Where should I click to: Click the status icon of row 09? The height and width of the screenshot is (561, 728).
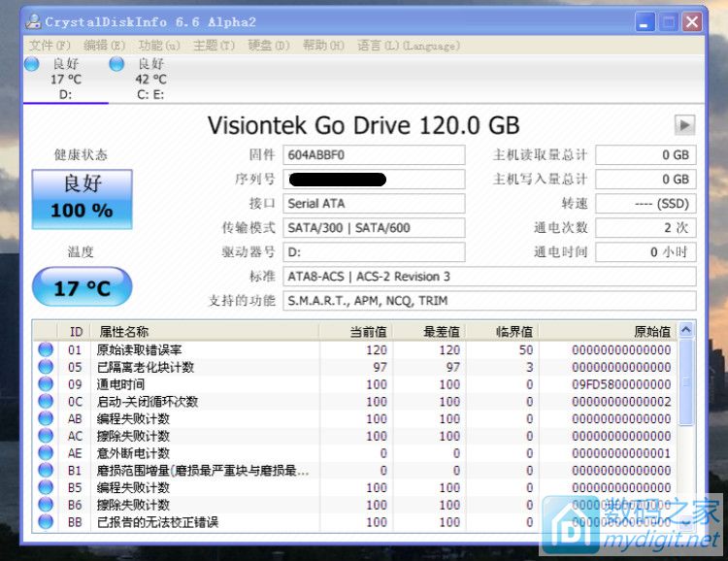46,384
